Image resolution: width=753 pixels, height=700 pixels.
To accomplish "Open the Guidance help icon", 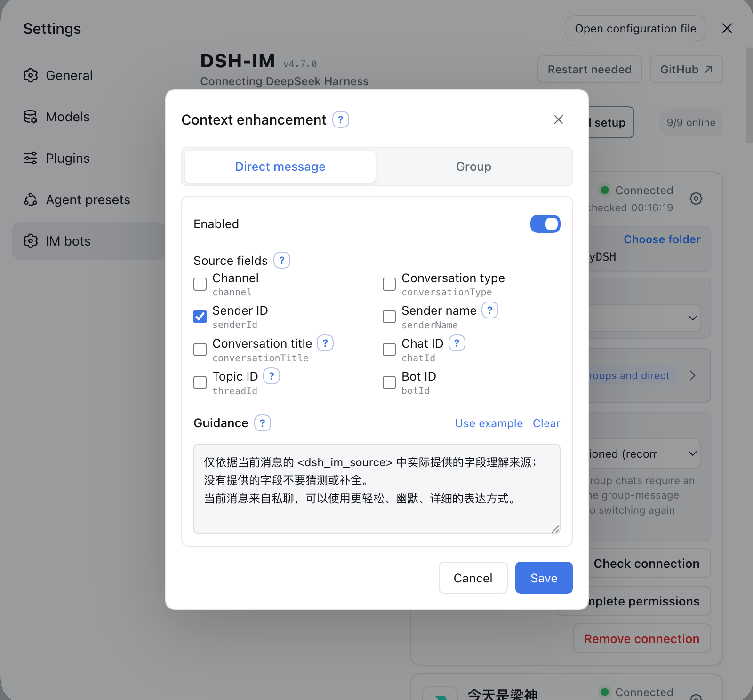I will pos(263,423).
